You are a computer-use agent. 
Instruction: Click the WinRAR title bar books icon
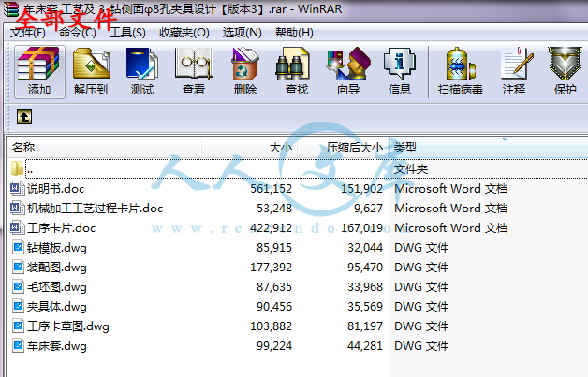coord(10,9)
